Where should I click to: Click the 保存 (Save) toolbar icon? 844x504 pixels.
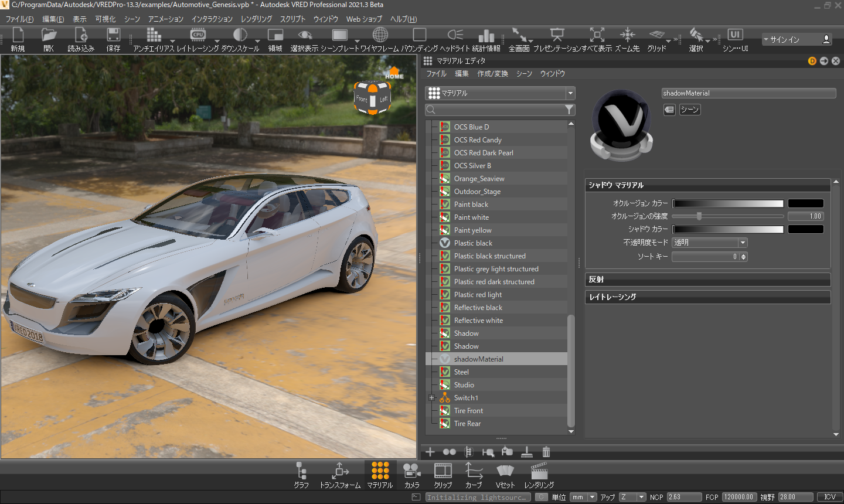pos(113,36)
